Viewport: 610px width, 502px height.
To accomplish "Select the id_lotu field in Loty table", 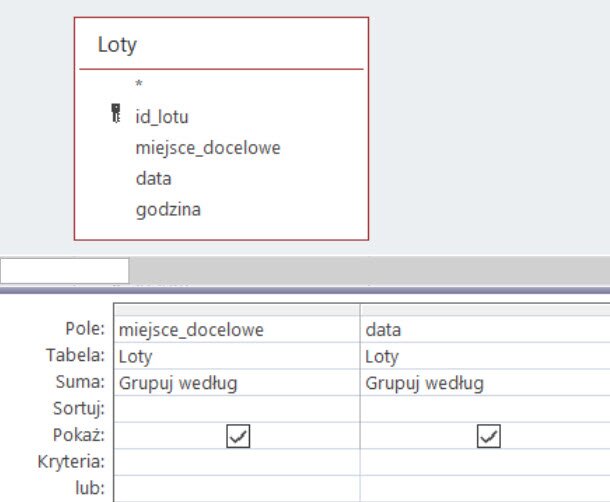I will coord(161,117).
